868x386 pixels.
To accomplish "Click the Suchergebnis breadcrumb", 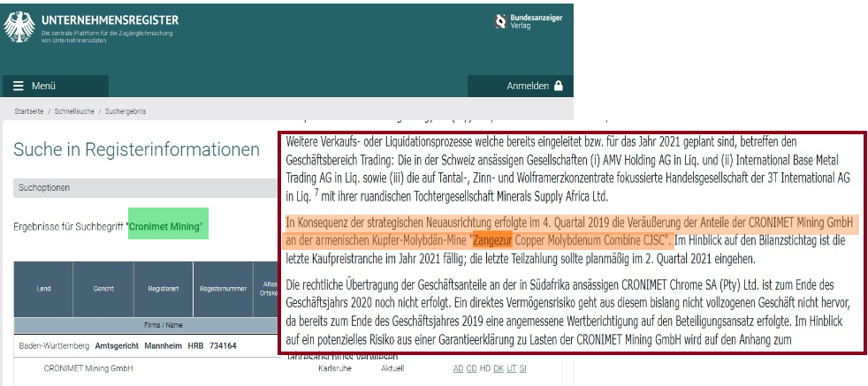I will [126, 111].
